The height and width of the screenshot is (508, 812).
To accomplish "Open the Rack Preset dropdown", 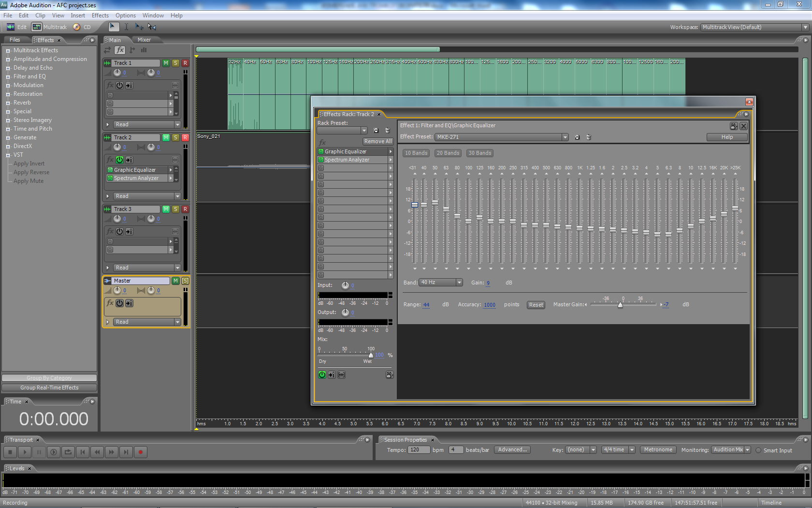I will [x=364, y=131].
